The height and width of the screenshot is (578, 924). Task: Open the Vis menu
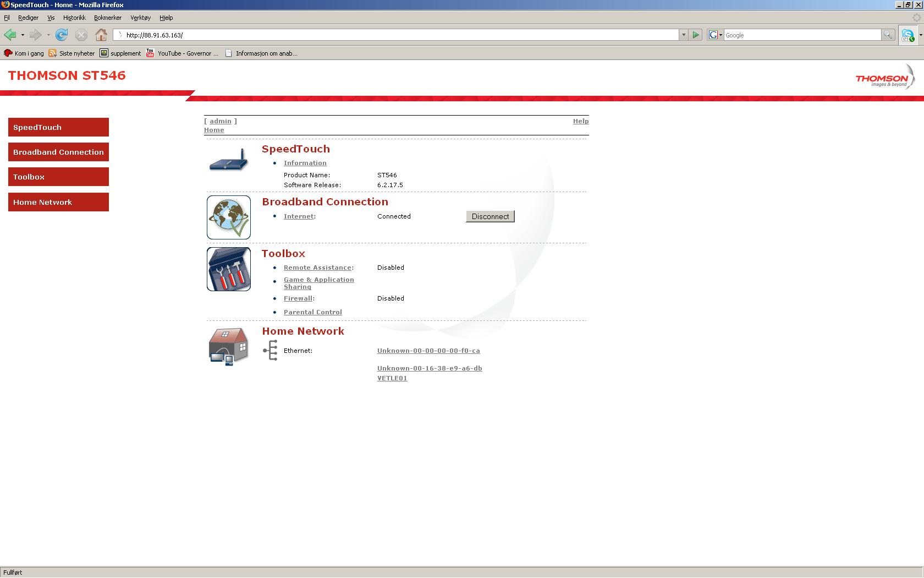pyautogui.click(x=51, y=18)
